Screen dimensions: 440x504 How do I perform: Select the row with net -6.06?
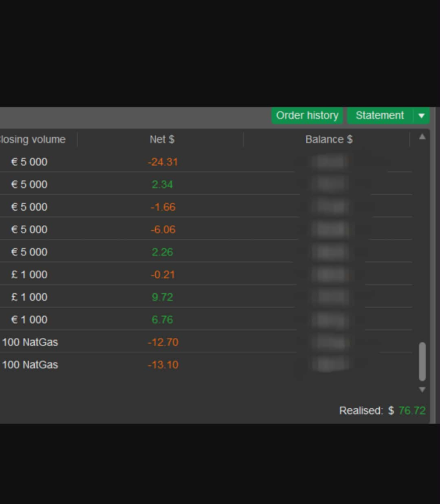(x=163, y=230)
